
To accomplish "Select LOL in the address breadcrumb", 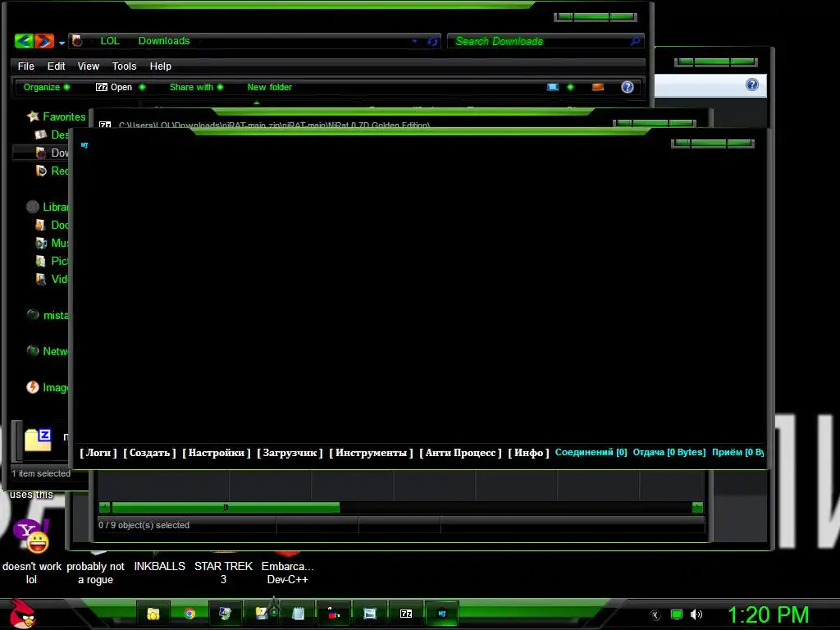I will [110, 41].
